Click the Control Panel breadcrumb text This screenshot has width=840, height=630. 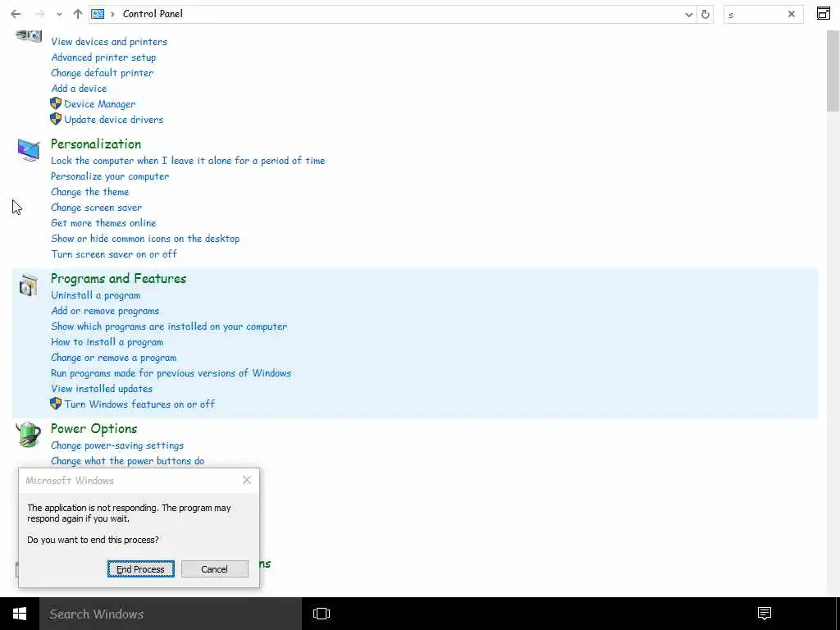[x=153, y=14]
